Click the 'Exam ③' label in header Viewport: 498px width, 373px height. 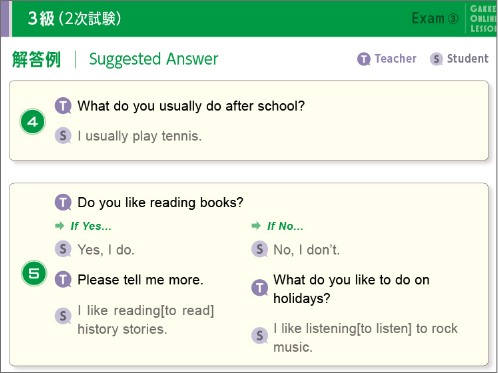(435, 18)
